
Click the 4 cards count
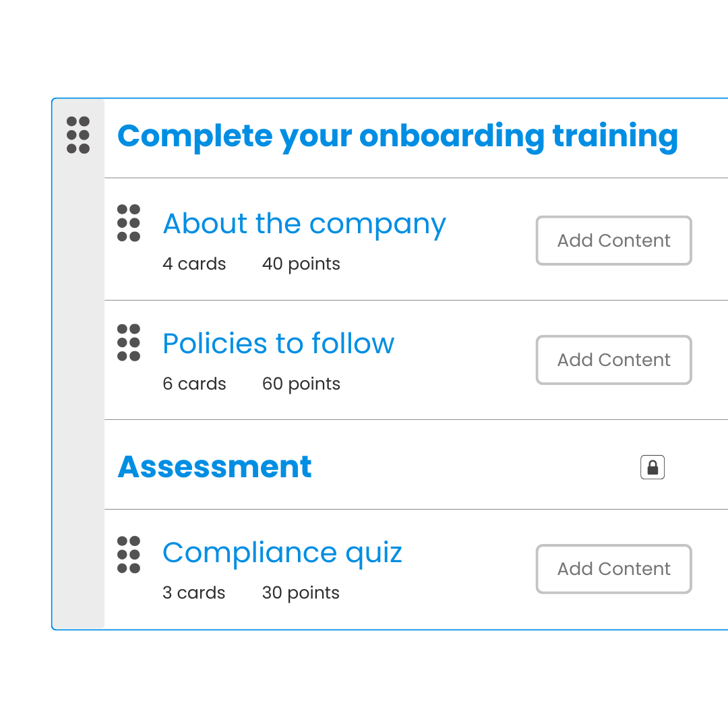point(194,264)
